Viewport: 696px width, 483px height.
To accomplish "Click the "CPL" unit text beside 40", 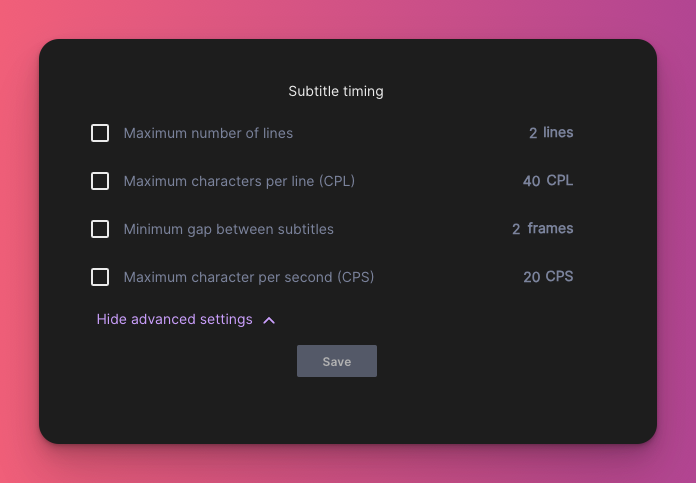I will 559,180.
